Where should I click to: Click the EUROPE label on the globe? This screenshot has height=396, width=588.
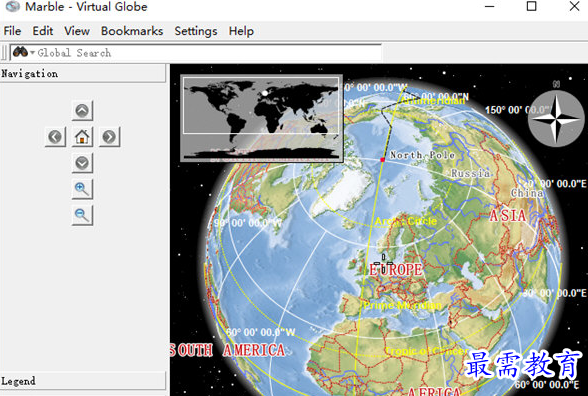396,270
